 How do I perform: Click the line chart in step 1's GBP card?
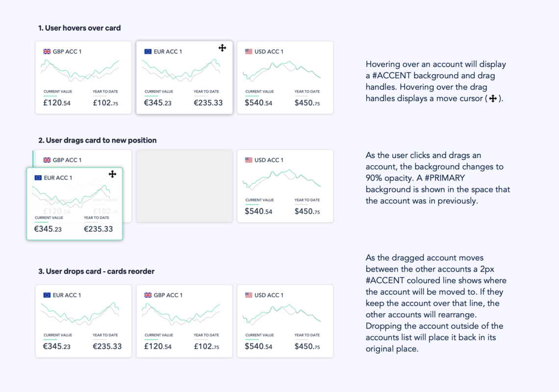pyautogui.click(x=80, y=71)
